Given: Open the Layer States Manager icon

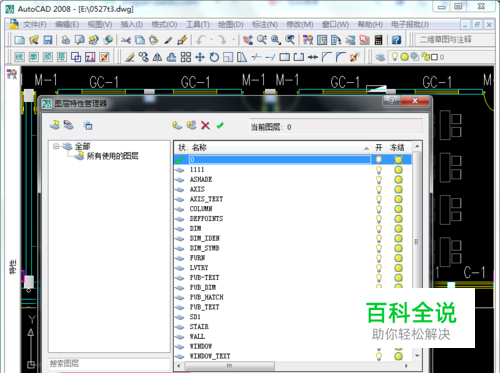Looking at the screenshot, I should tap(88, 125).
